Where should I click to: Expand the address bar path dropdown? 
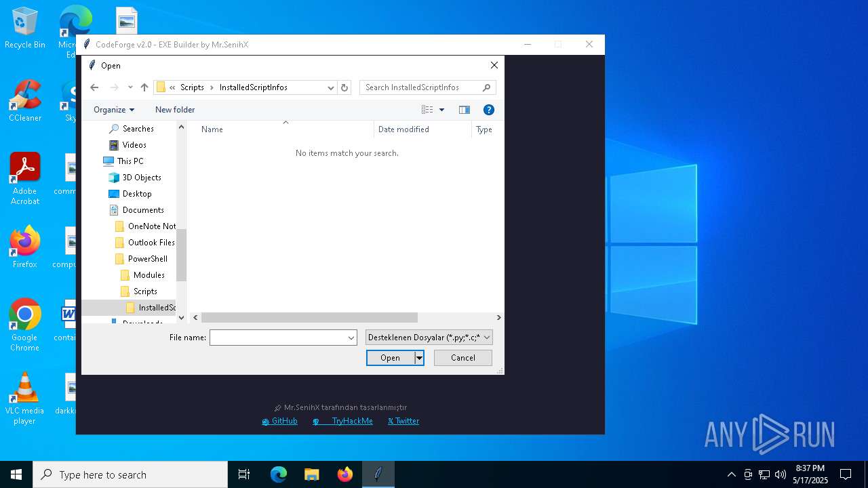click(331, 87)
